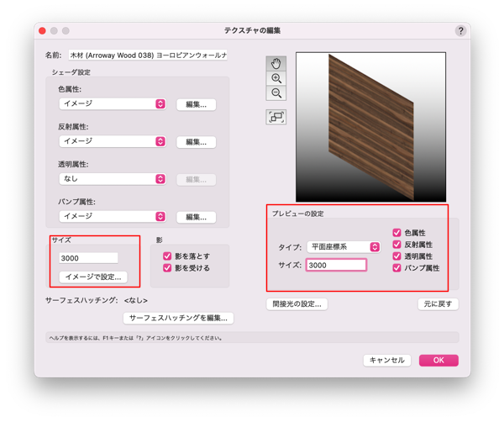
Task: Click the zoom out magnifier icon
Action: [276, 93]
